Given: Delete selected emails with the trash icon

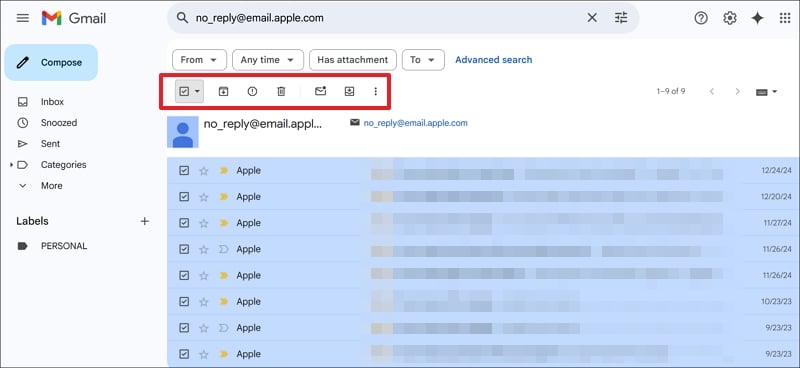Looking at the screenshot, I should click(281, 91).
